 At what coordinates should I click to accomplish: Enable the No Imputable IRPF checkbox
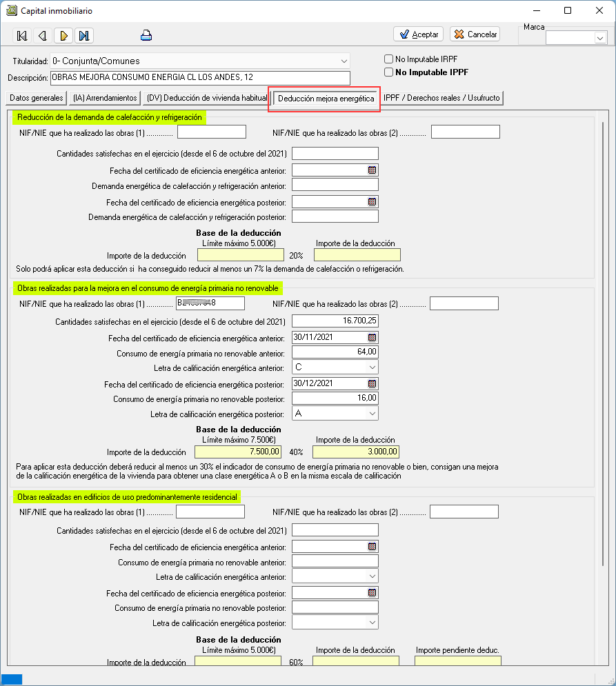[x=388, y=59]
